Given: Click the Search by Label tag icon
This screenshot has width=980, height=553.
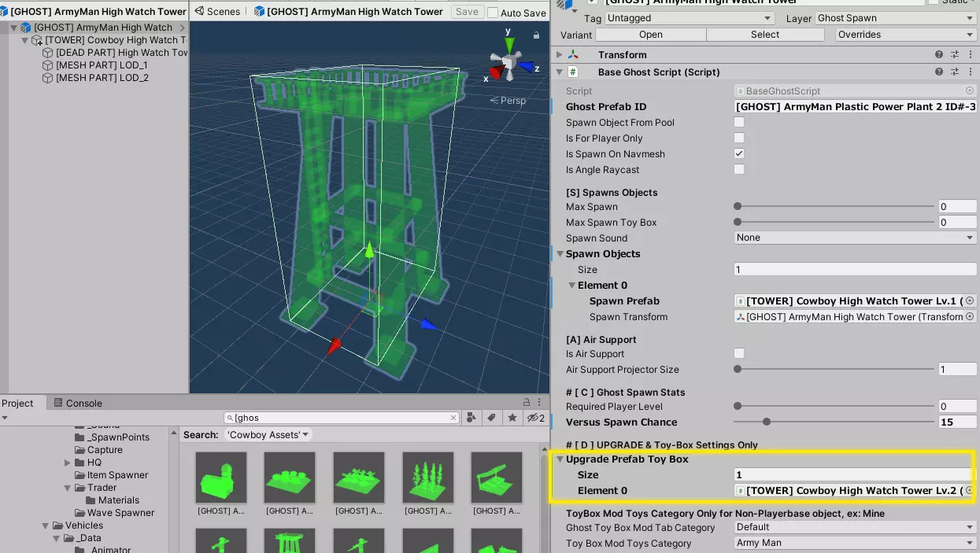Looking at the screenshot, I should point(492,418).
